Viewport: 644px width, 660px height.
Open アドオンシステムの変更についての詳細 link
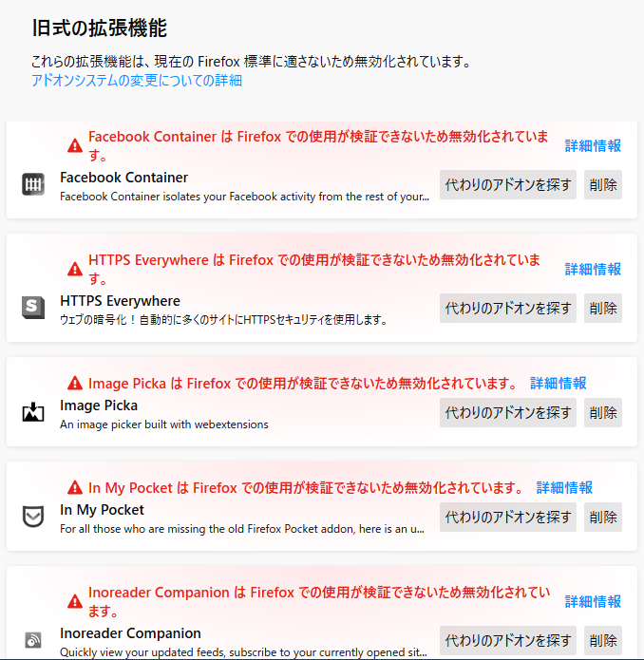click(137, 81)
